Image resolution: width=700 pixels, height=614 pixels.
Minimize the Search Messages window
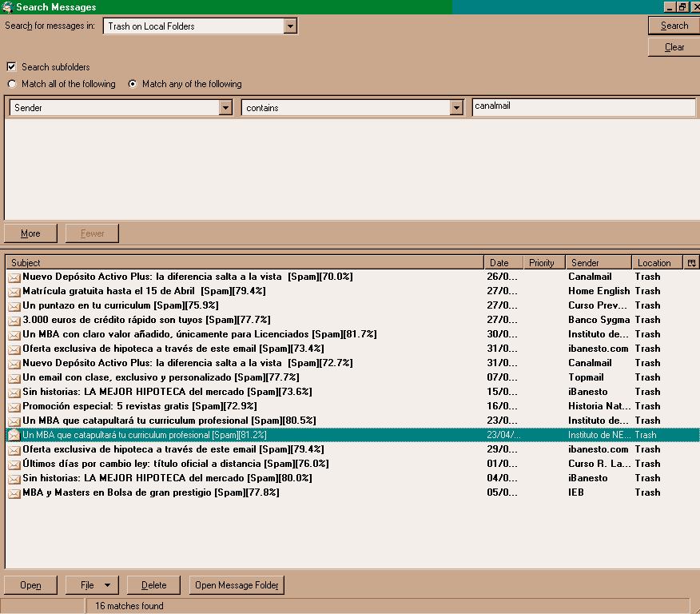669,7
